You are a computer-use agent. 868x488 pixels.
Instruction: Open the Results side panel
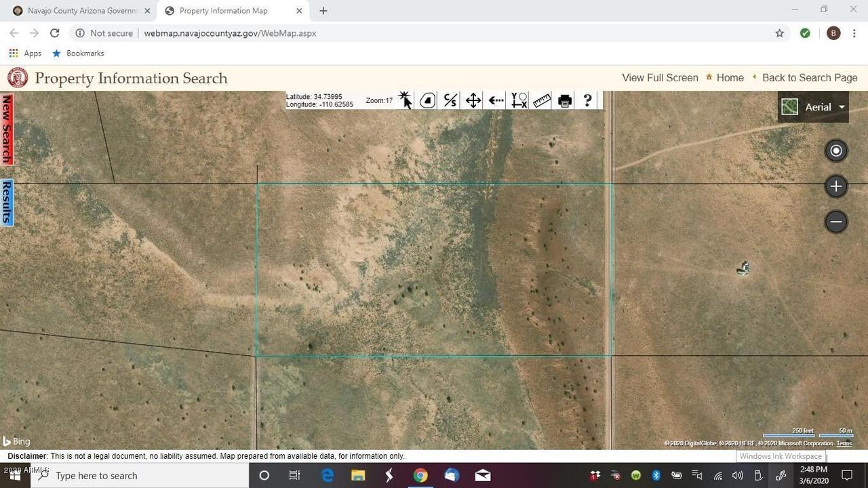(7, 201)
